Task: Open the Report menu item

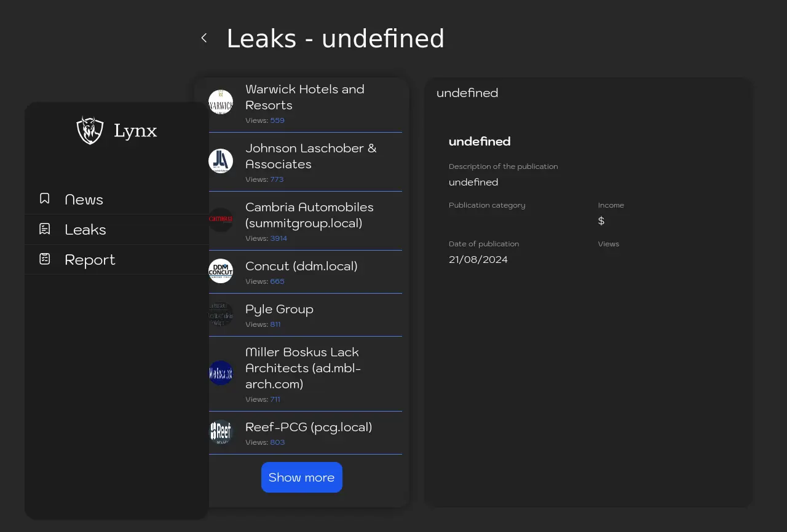Action: point(90,260)
